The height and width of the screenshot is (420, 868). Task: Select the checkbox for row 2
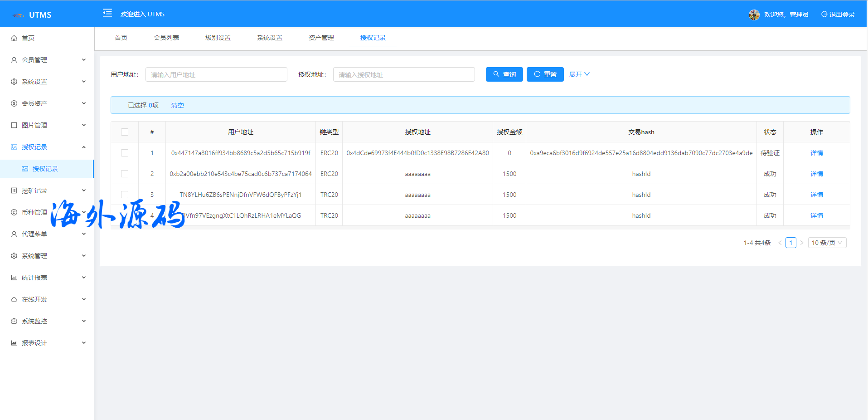pos(125,174)
